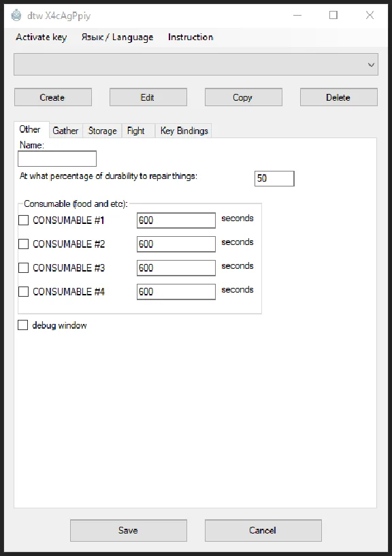Open the Язык / Language menu

(118, 37)
